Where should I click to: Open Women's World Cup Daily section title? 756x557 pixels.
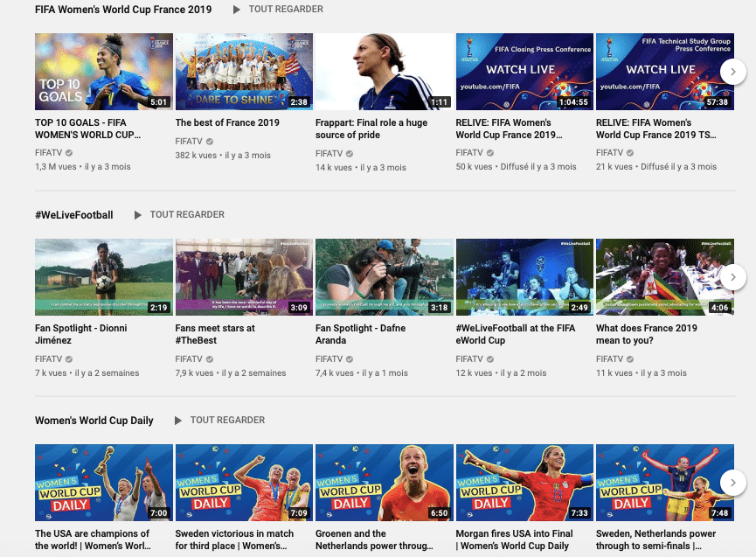click(94, 421)
